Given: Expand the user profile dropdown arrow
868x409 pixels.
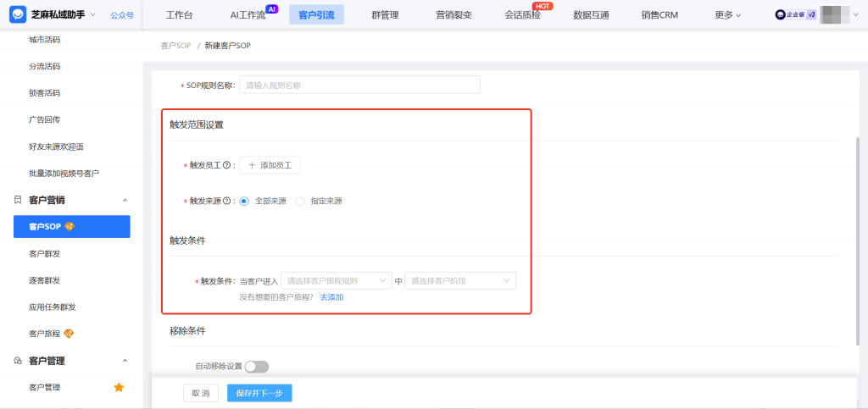Looking at the screenshot, I should [856, 15].
